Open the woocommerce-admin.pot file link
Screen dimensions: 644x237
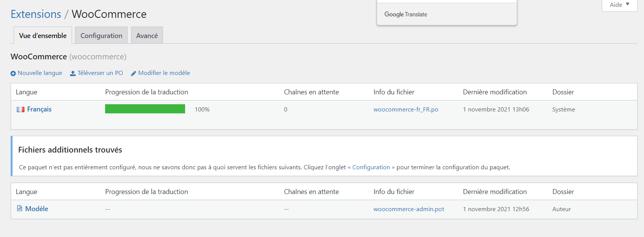coord(409,209)
